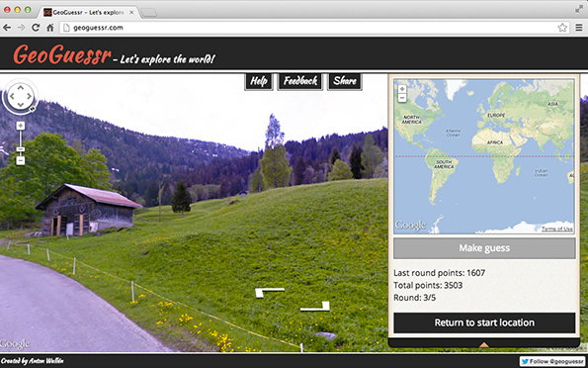This screenshot has height=368, width=588.
Task: Zoom out street view minus button
Action: [x=21, y=160]
